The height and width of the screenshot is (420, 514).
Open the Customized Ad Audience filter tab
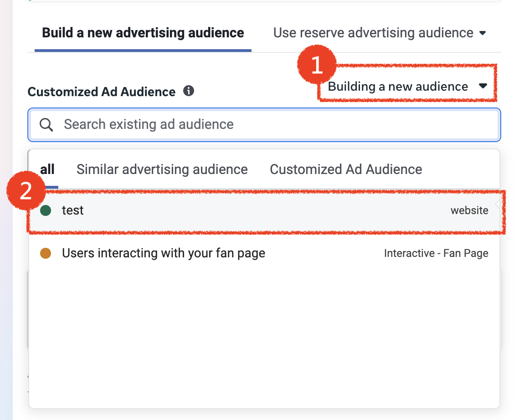(346, 169)
